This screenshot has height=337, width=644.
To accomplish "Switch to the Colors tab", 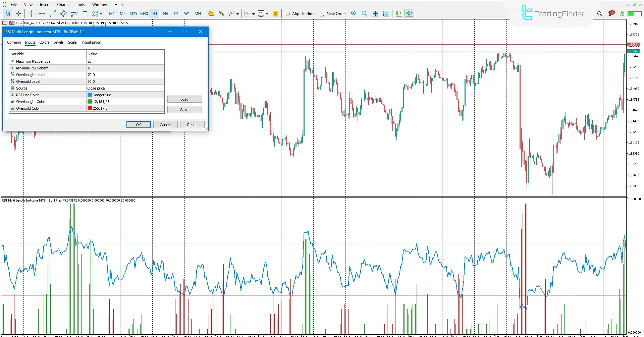I will point(44,42).
